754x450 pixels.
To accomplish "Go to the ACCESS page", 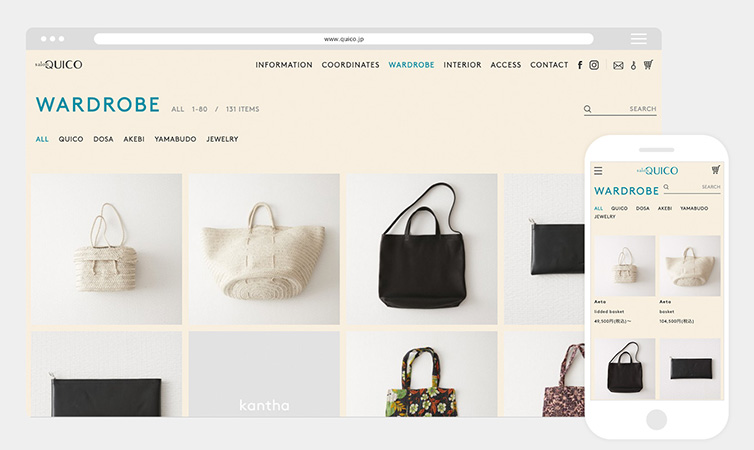I will (505, 65).
